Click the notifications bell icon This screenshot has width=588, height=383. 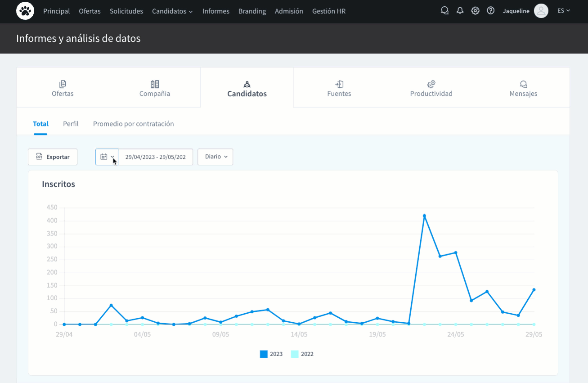click(460, 10)
